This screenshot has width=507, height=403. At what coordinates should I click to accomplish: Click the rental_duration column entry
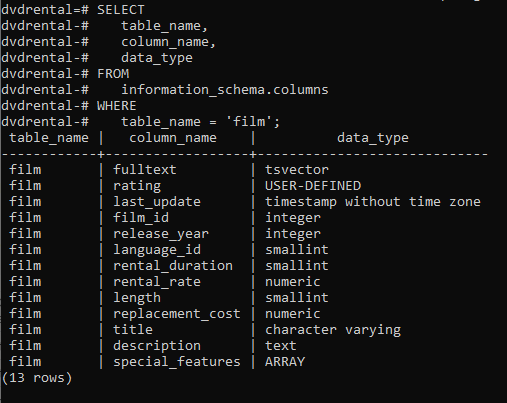173,266
